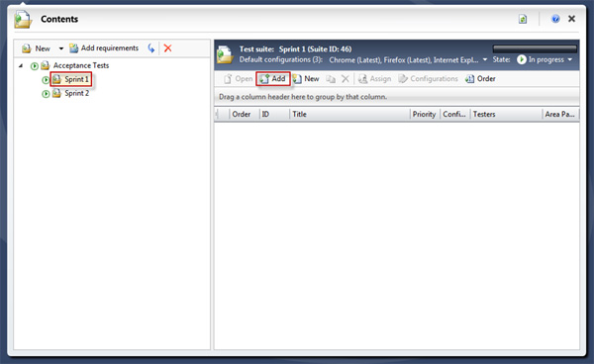Click the copy icon in test toolbar

point(331,79)
